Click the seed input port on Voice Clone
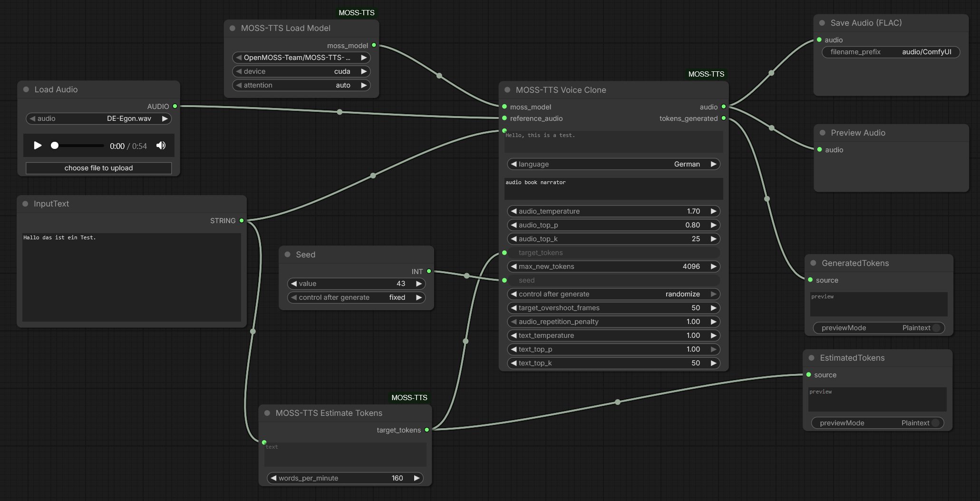The height and width of the screenshot is (501, 980). 505,280
